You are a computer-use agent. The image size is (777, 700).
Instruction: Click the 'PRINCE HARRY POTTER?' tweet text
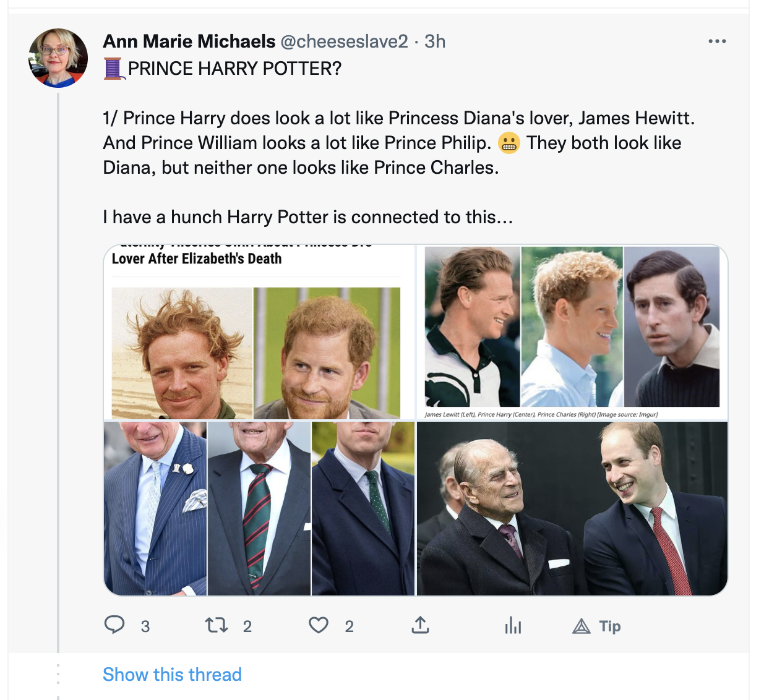[x=234, y=69]
